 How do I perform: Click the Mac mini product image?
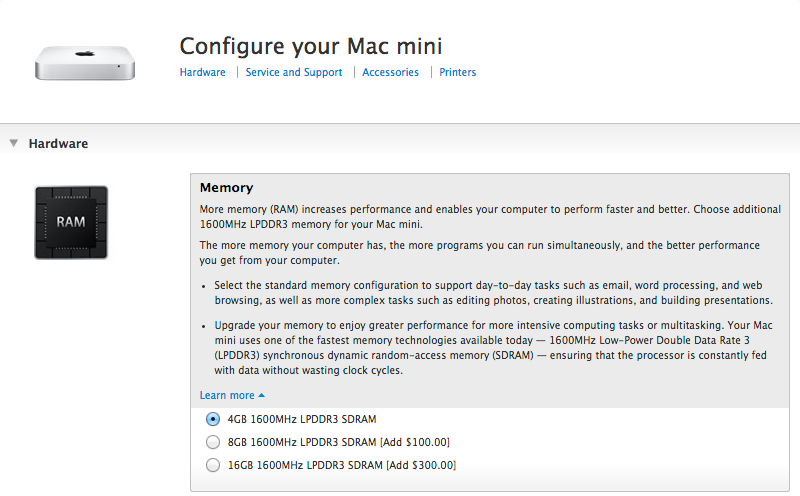tap(85, 63)
